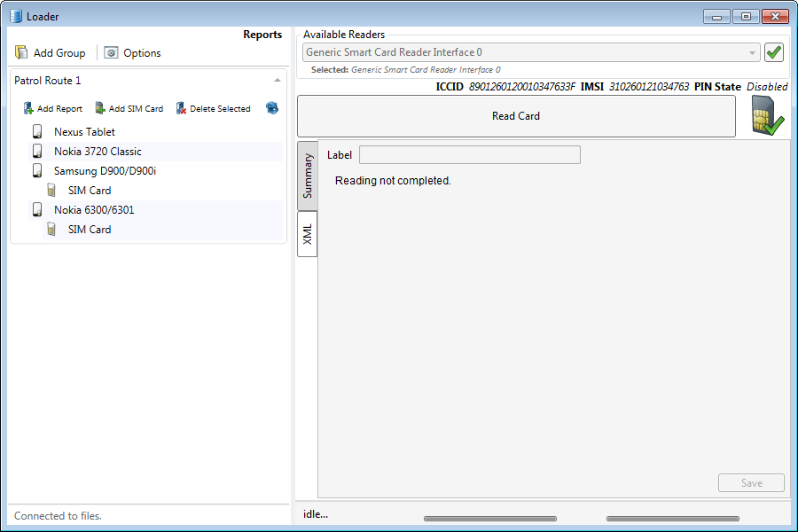The height and width of the screenshot is (532, 798).
Task: Select SIM Card under Nokia 6300/6301
Action: coord(90,230)
